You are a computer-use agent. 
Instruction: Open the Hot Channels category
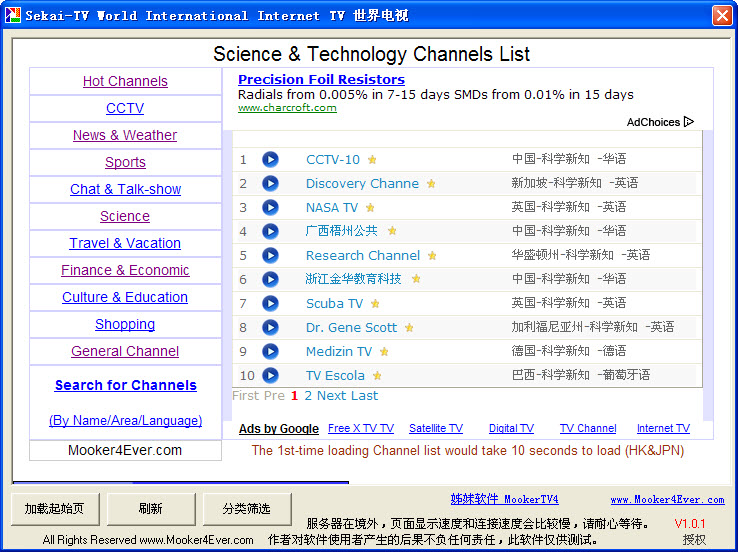pyautogui.click(x=125, y=81)
